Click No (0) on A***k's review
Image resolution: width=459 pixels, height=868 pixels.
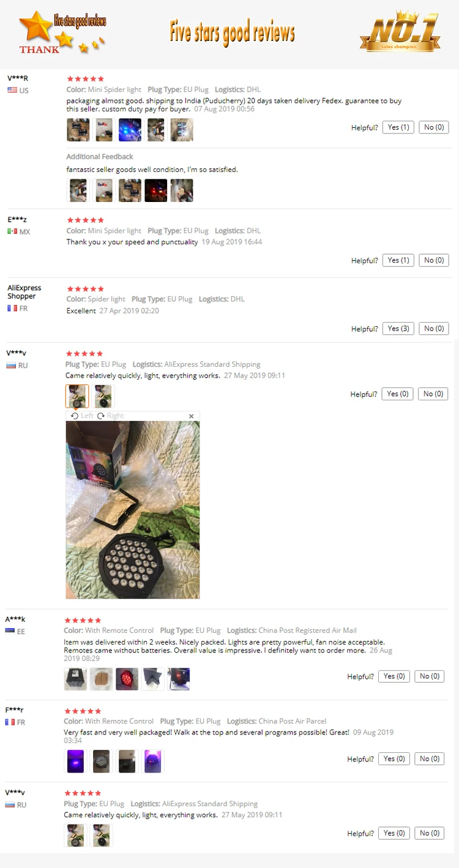[430, 676]
